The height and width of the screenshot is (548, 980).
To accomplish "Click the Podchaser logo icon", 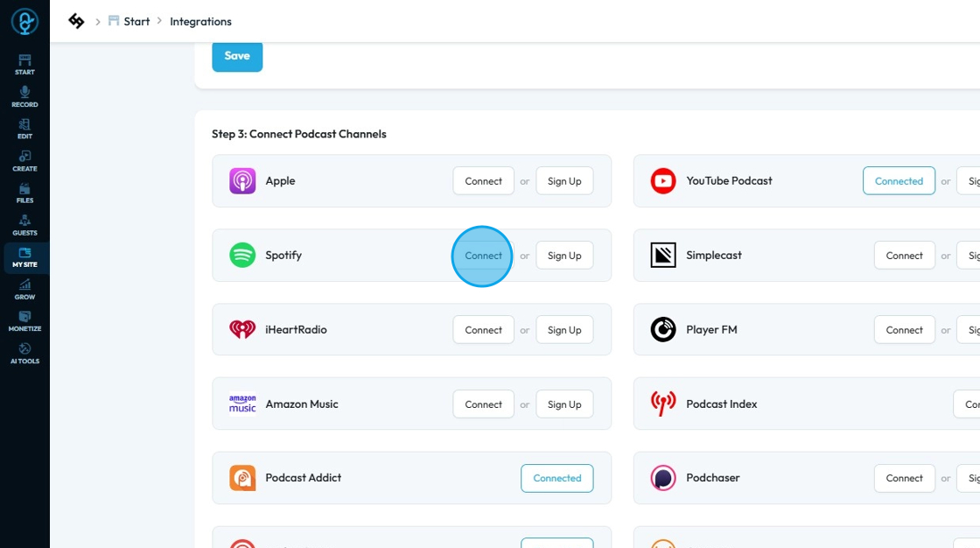I will pyautogui.click(x=663, y=478).
